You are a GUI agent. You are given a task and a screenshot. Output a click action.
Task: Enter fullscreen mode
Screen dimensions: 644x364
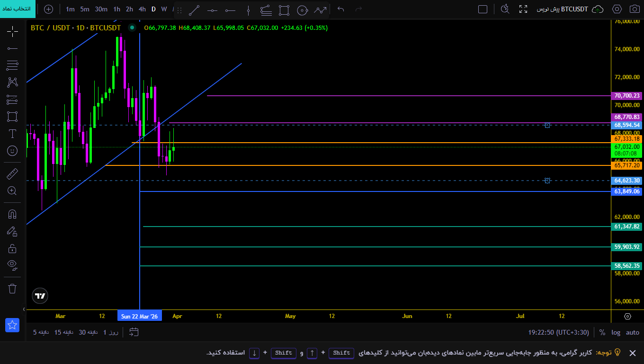523,9
